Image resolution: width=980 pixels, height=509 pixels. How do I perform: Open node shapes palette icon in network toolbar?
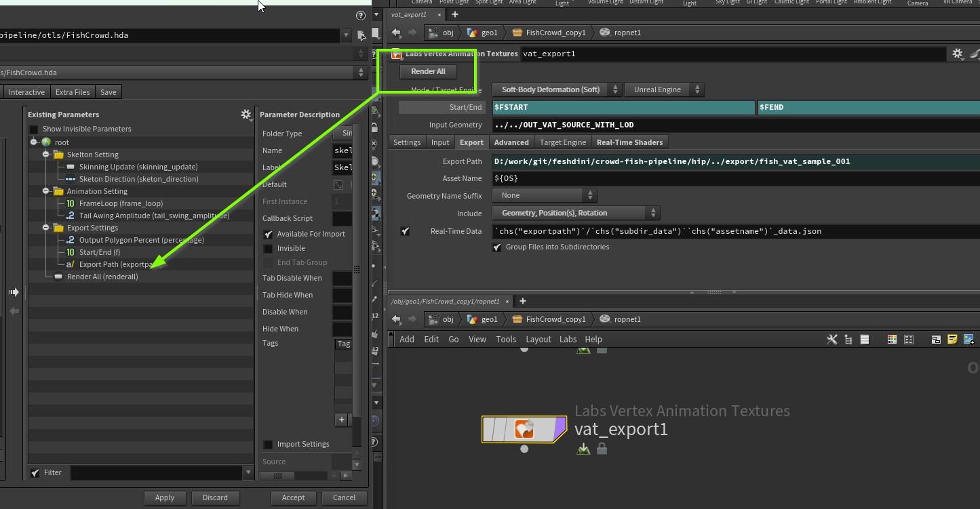[909, 340]
